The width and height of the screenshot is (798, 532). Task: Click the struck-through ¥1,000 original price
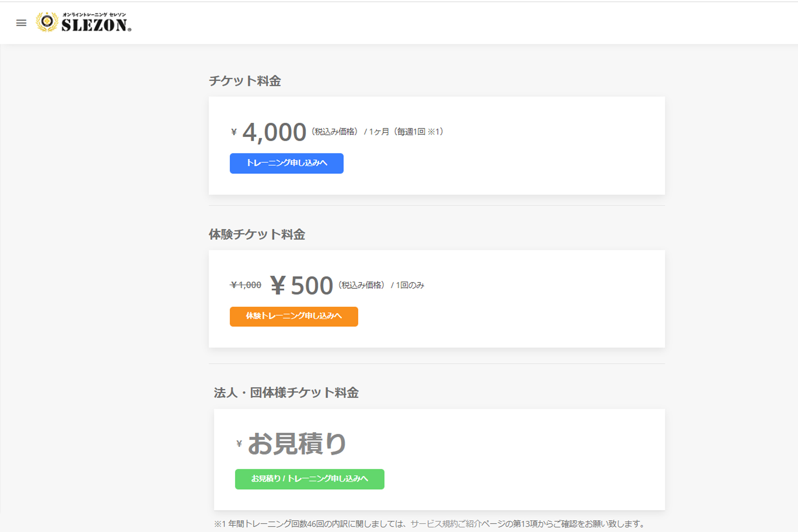(x=246, y=285)
